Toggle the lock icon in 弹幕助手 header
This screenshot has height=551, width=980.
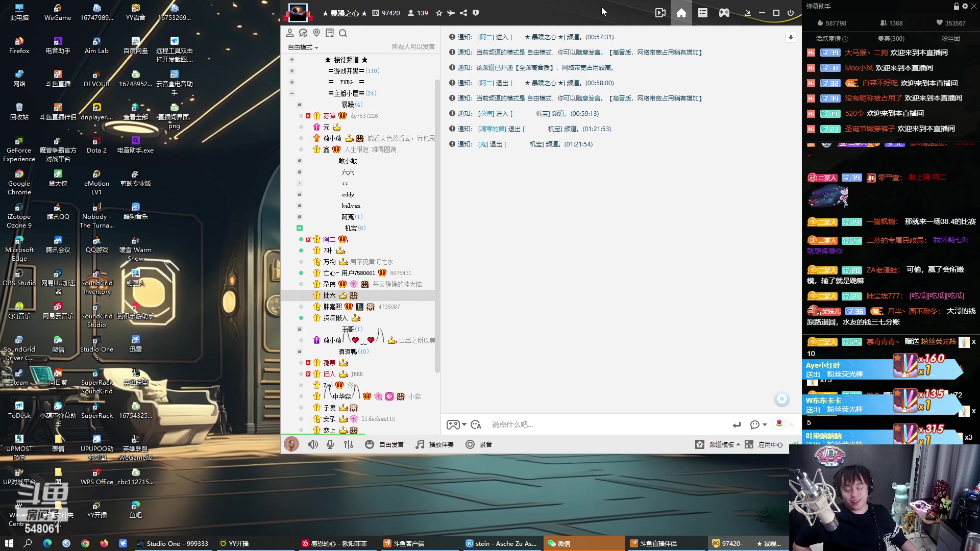(x=957, y=6)
